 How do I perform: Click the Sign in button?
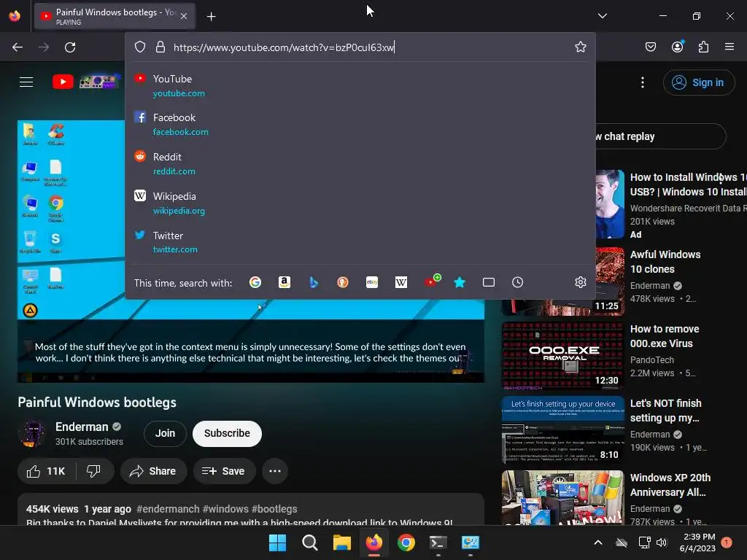[698, 82]
